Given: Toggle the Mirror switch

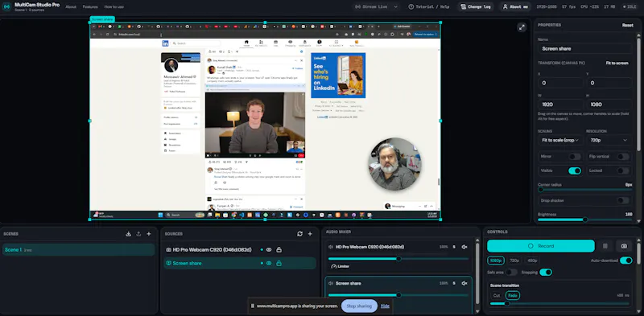Looking at the screenshot, I should [x=575, y=156].
